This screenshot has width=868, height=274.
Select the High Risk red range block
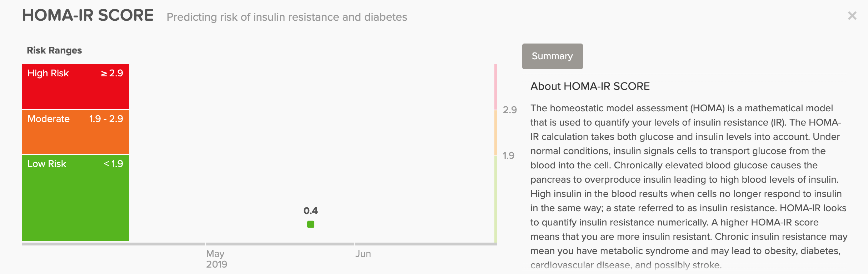(76, 87)
